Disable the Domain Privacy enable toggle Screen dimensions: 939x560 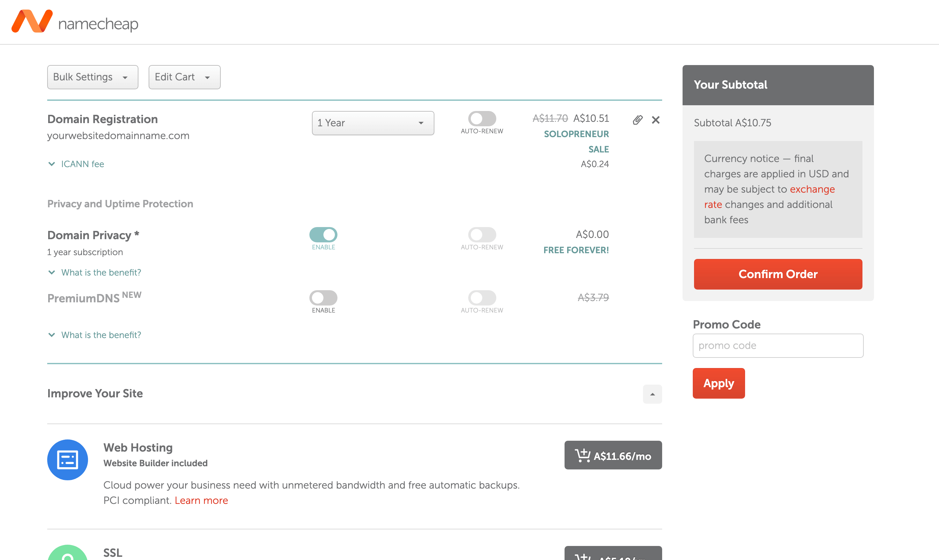pyautogui.click(x=323, y=235)
